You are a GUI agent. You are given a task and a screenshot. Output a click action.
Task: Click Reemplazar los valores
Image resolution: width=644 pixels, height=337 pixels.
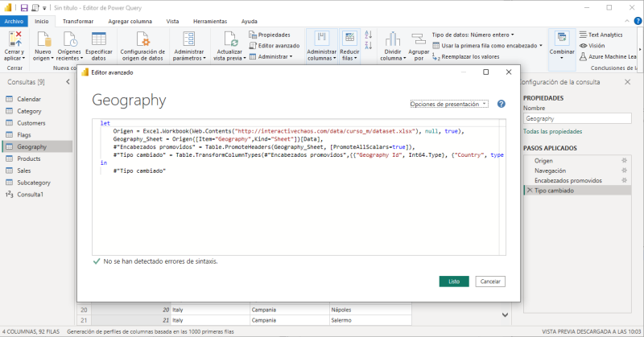466,56
